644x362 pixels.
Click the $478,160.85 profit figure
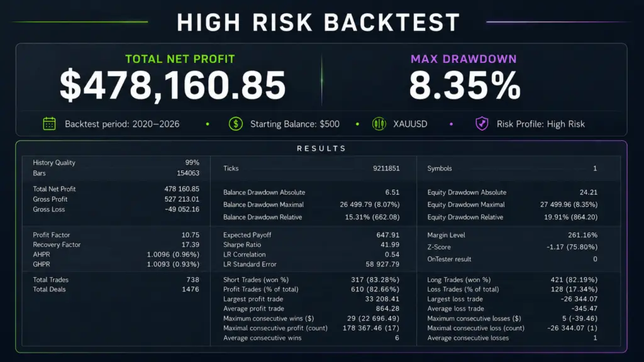click(x=172, y=85)
